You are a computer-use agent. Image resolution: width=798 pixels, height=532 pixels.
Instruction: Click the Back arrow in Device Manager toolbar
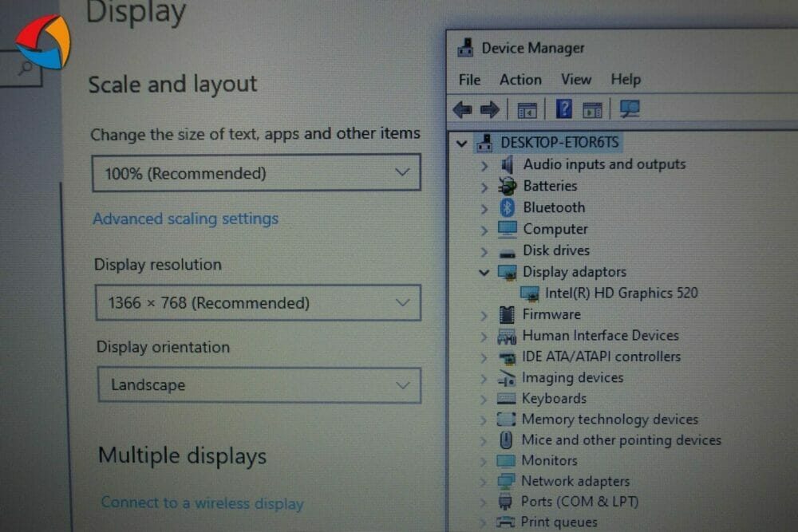463,109
